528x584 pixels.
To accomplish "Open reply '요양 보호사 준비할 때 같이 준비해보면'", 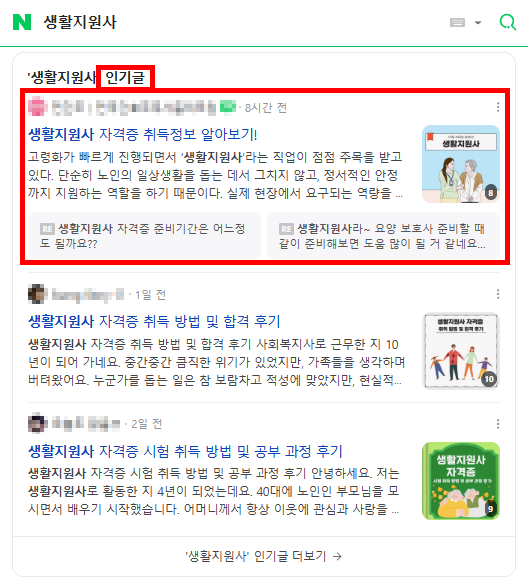I will click(x=384, y=236).
